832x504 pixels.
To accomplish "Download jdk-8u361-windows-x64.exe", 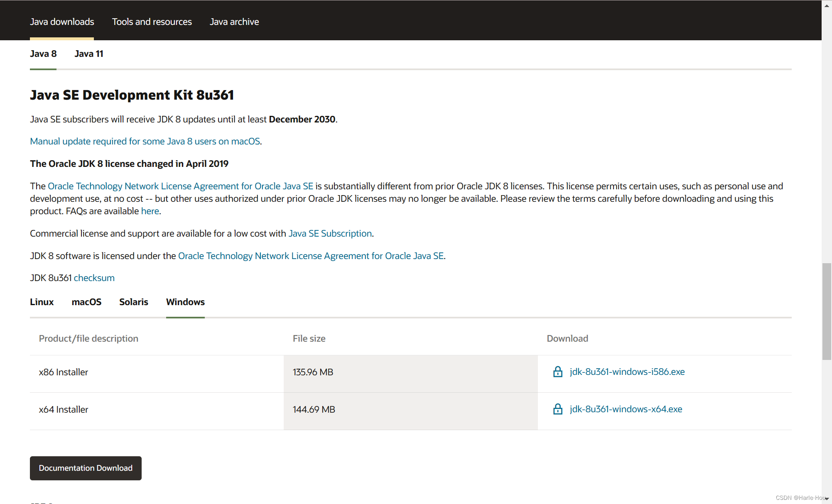I will 626,409.
